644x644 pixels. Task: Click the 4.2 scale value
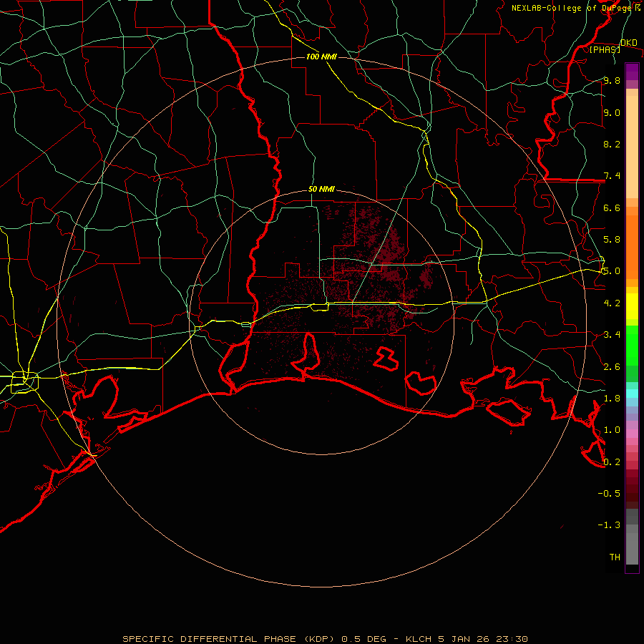(x=612, y=303)
